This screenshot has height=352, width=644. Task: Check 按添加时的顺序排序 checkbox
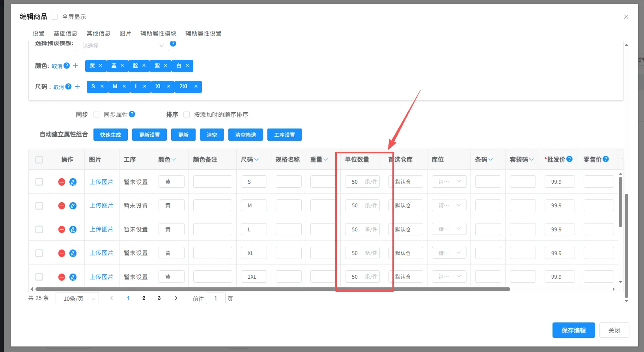(x=187, y=115)
